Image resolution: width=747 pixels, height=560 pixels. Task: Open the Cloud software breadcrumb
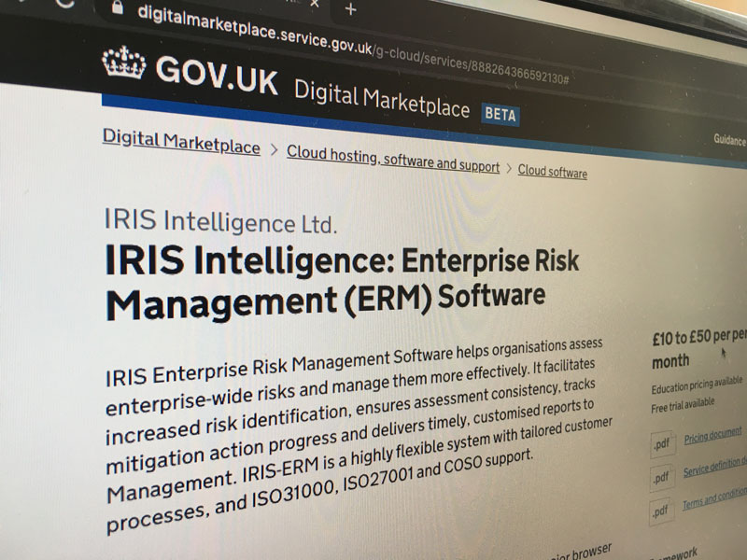pos(552,172)
